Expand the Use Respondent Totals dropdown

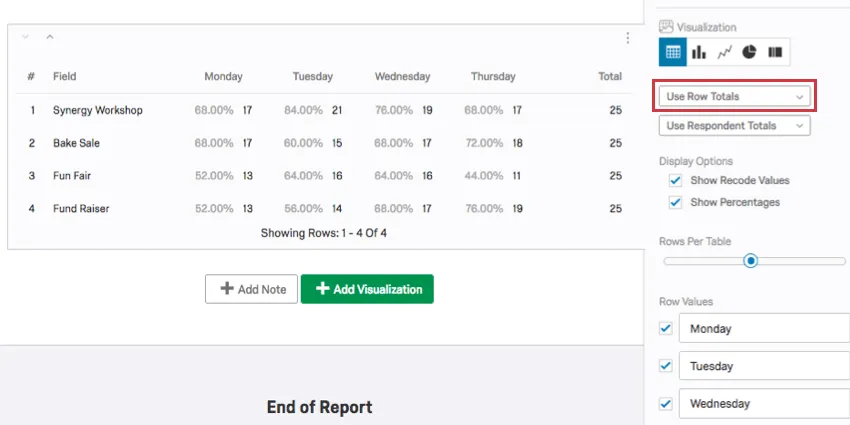pos(735,126)
